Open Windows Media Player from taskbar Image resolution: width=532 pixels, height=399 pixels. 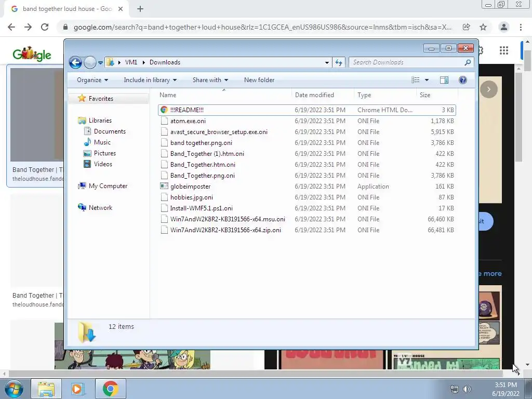point(77,389)
